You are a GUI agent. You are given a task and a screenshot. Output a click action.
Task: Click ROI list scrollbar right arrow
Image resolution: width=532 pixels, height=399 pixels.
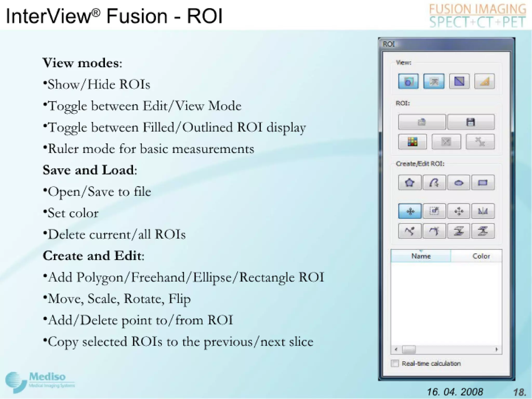coord(497,349)
